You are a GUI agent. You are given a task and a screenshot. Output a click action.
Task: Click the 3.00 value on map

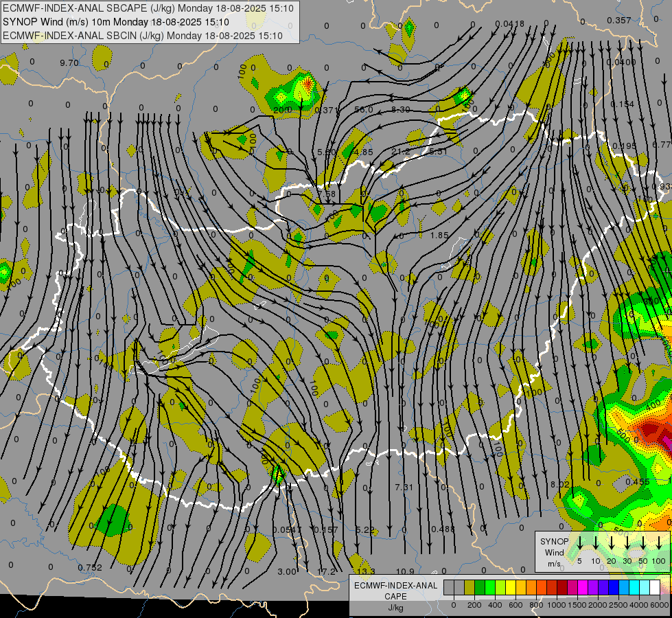pyautogui.click(x=287, y=572)
